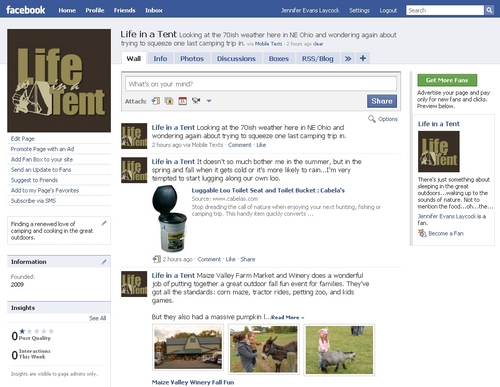
Task: Click the Post Quality star rating
Action: click(36, 331)
